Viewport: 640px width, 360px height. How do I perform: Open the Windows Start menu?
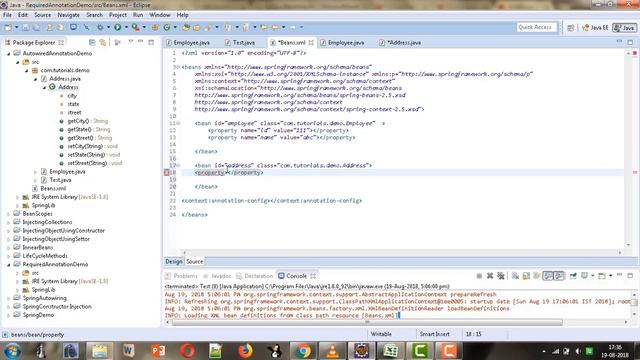pyautogui.click(x=13, y=351)
